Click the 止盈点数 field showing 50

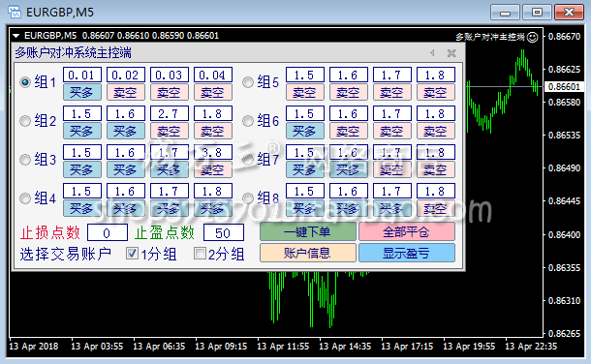(224, 233)
